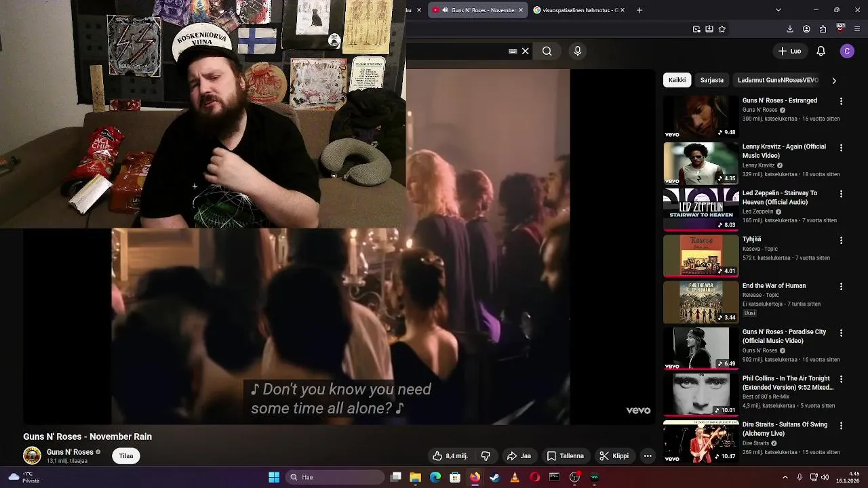
Task: Close the visuospatiaalinen hahmotus tab
Action: coord(623,10)
